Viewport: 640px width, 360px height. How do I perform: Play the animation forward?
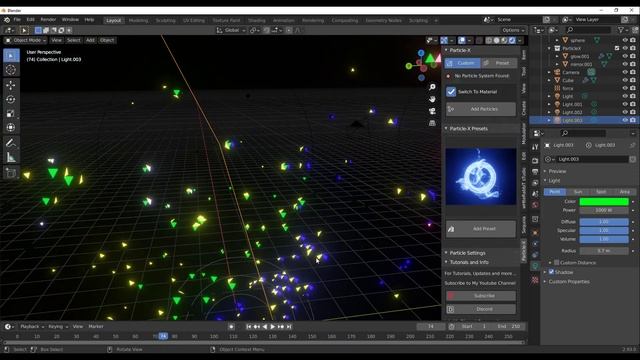click(x=273, y=327)
